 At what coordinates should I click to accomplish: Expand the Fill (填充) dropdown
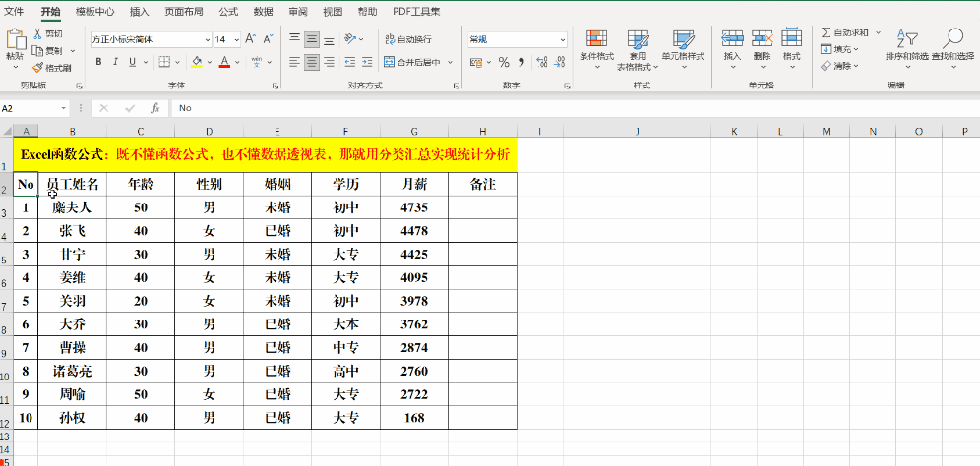point(856,49)
